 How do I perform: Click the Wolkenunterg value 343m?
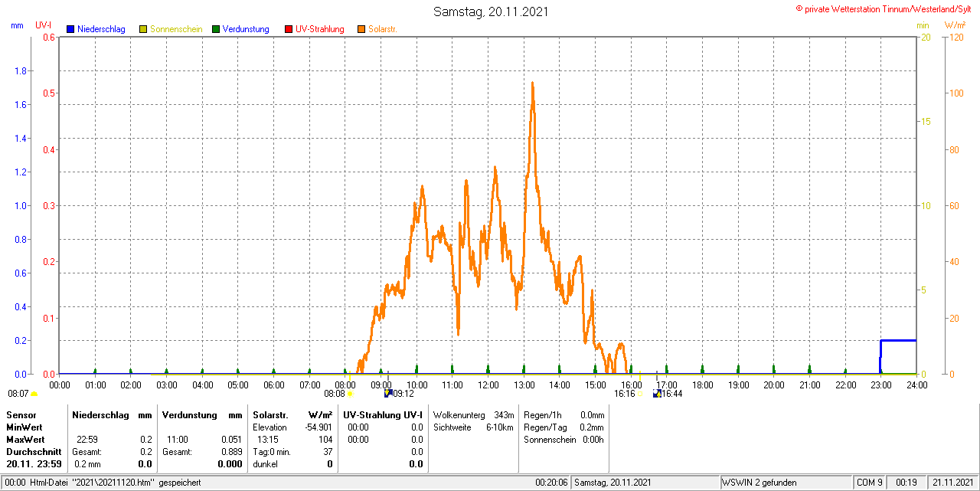pos(503,414)
